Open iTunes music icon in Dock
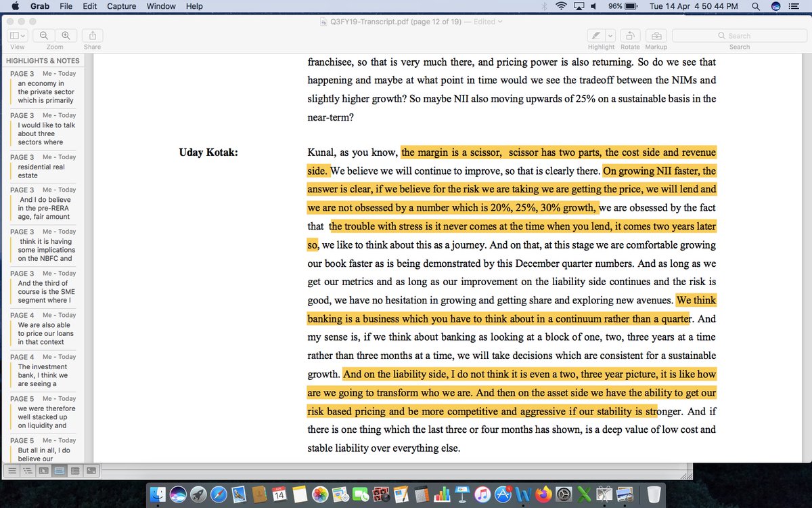Screen dimensions: 812x508 click(x=483, y=494)
